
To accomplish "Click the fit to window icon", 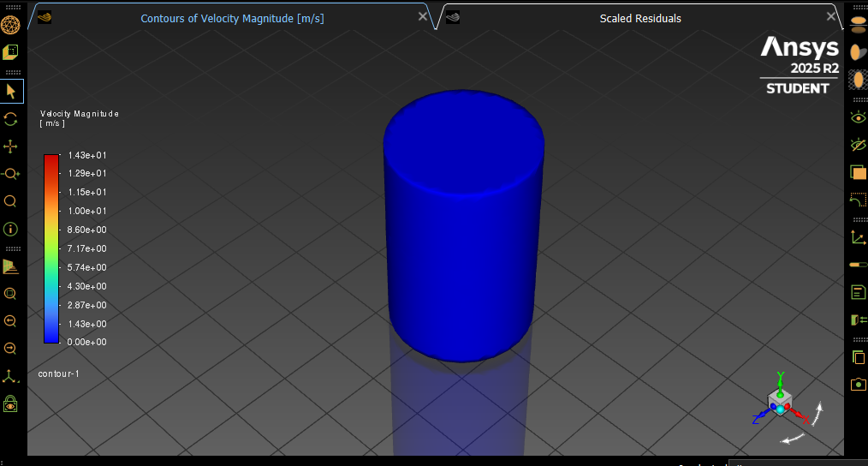I will click(x=10, y=294).
